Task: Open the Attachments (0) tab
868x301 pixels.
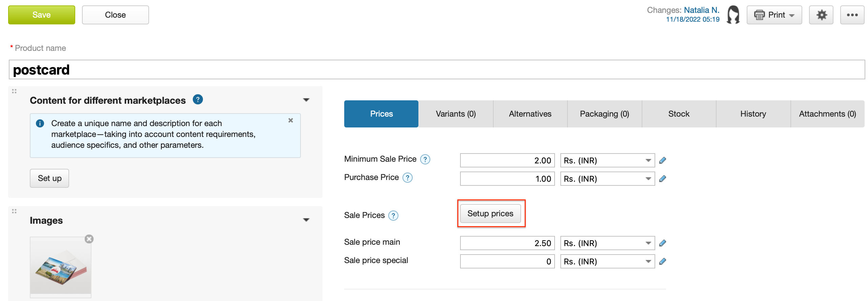Action: 828,114
